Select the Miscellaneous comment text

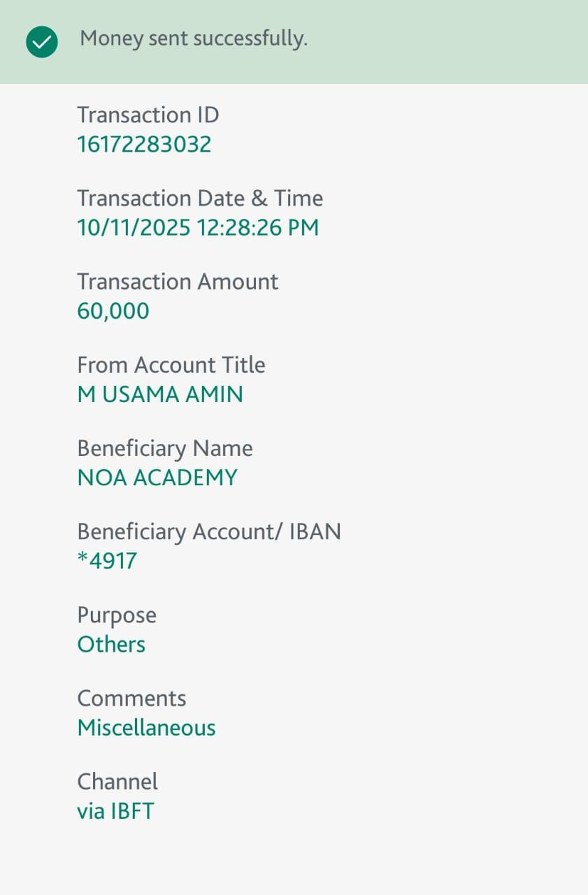146,728
